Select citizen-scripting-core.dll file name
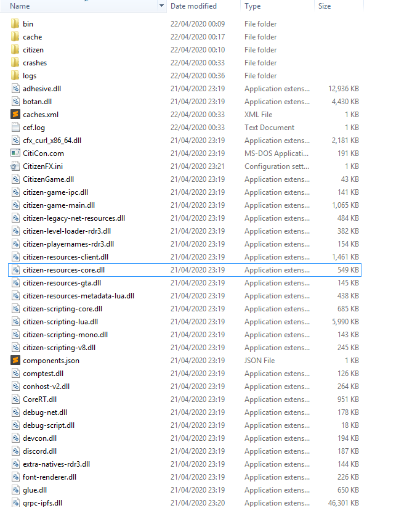 (x=62, y=309)
